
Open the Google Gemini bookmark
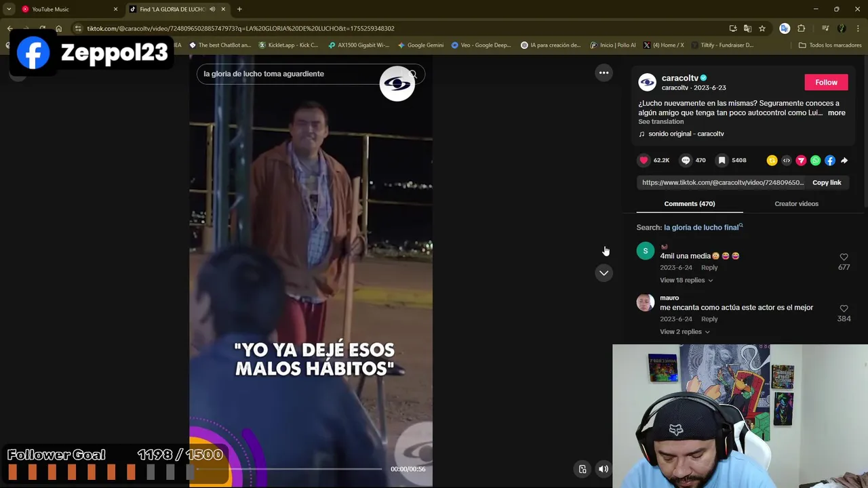coord(421,45)
